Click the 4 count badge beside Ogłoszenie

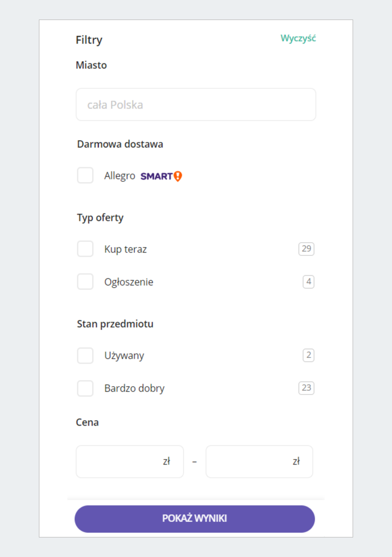[x=308, y=282]
